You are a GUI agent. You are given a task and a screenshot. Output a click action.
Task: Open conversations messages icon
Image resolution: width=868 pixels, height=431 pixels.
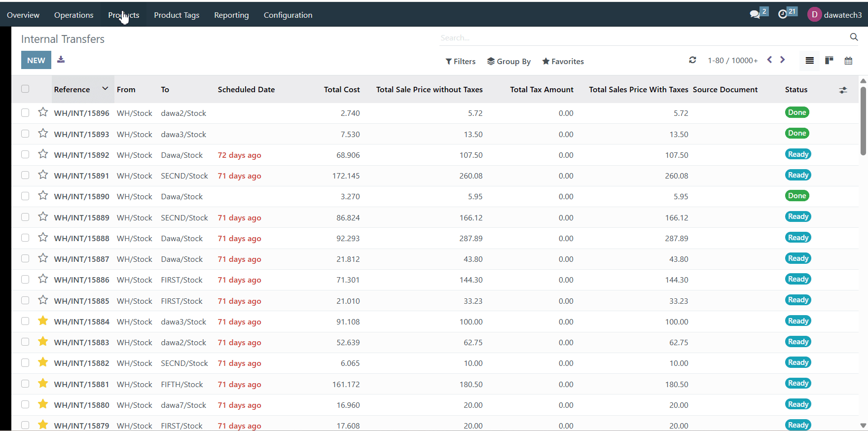pos(755,14)
